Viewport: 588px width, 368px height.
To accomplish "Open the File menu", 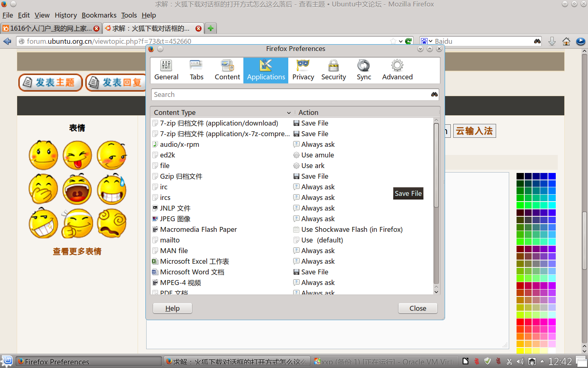I will (x=8, y=15).
